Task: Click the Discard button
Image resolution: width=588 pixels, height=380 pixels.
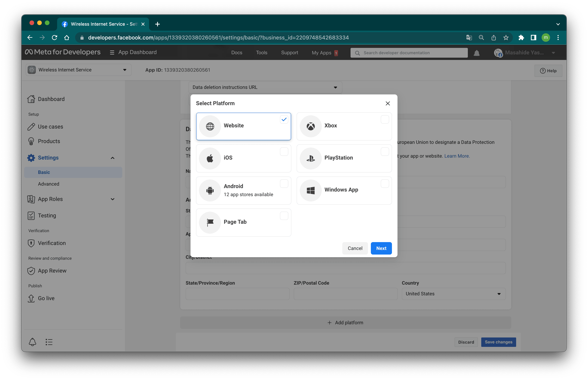Action: pyautogui.click(x=466, y=342)
